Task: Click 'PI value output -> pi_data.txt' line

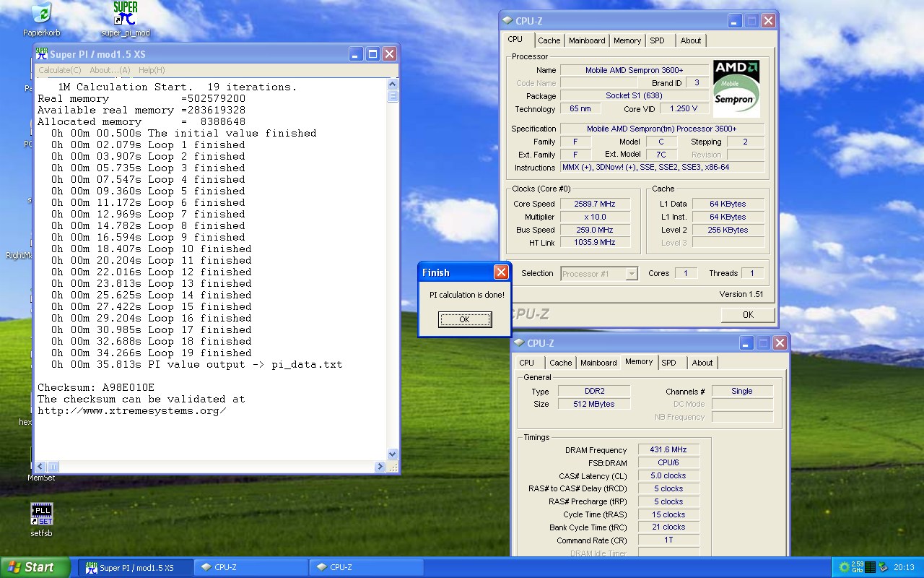Action: coord(196,365)
